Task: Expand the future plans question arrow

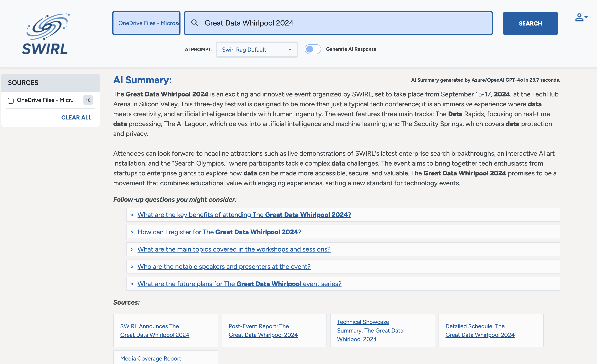Action: point(132,284)
